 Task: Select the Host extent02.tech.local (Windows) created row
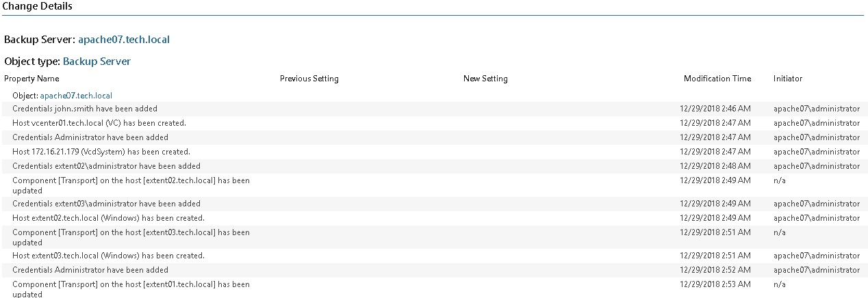tap(434, 218)
